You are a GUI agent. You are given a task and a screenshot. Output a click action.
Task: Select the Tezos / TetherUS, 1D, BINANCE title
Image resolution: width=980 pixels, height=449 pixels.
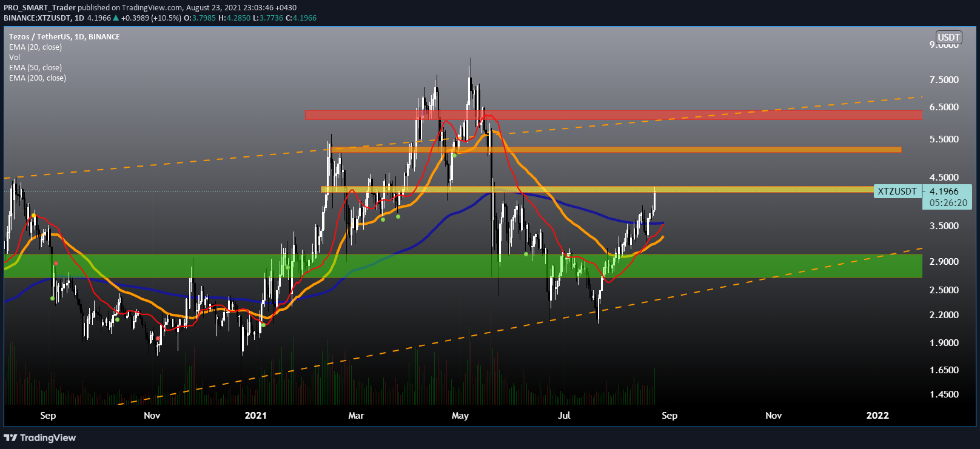[64, 37]
